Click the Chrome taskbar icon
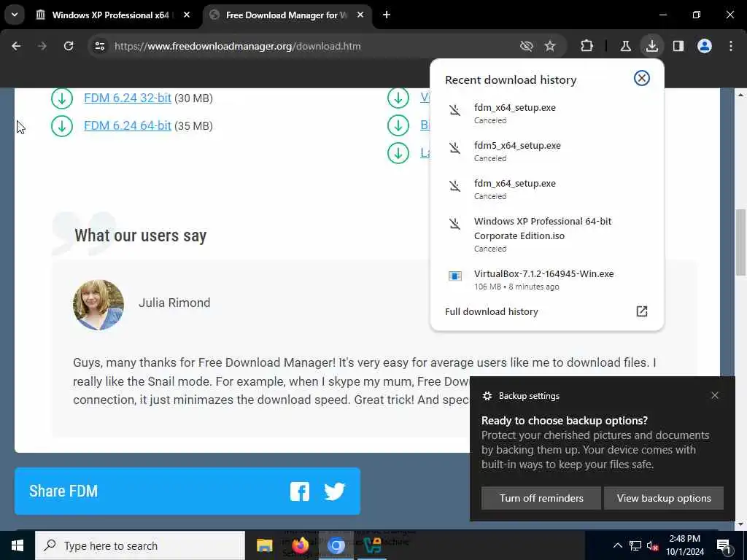 click(336, 545)
